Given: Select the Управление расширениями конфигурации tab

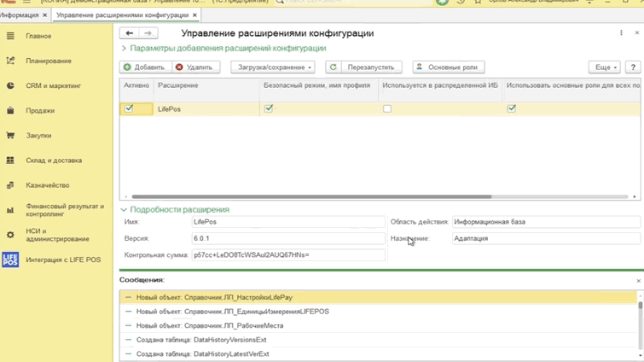Looking at the screenshot, I should pyautogui.click(x=122, y=15).
